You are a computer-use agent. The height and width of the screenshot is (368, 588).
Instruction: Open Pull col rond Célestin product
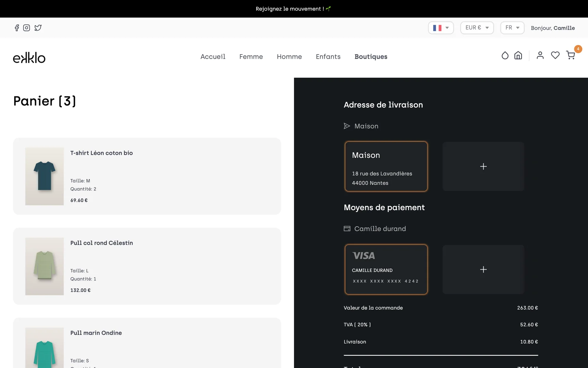pos(101,243)
